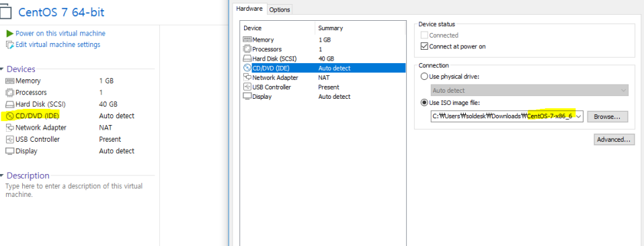The width and height of the screenshot is (644, 246).
Task: Switch to the Options tab
Action: (x=280, y=9)
